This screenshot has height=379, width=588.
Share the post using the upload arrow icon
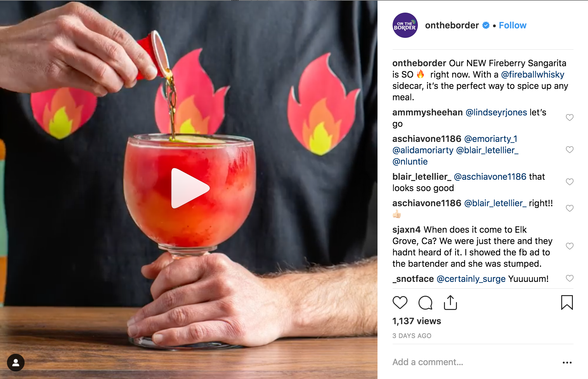pos(450,302)
